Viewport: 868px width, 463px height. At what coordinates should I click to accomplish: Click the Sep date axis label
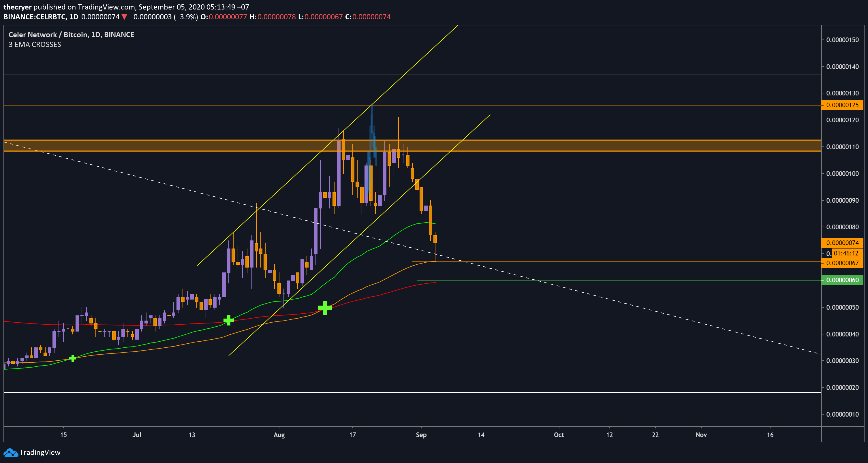click(x=421, y=435)
